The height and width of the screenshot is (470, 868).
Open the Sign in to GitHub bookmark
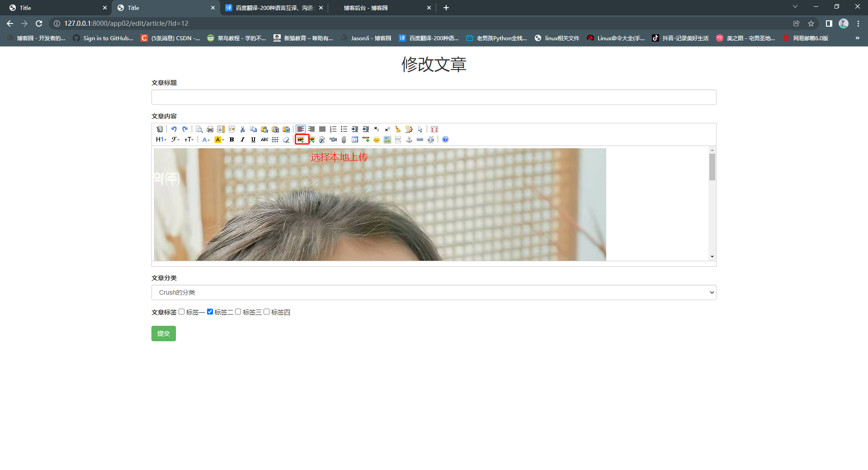coord(104,38)
